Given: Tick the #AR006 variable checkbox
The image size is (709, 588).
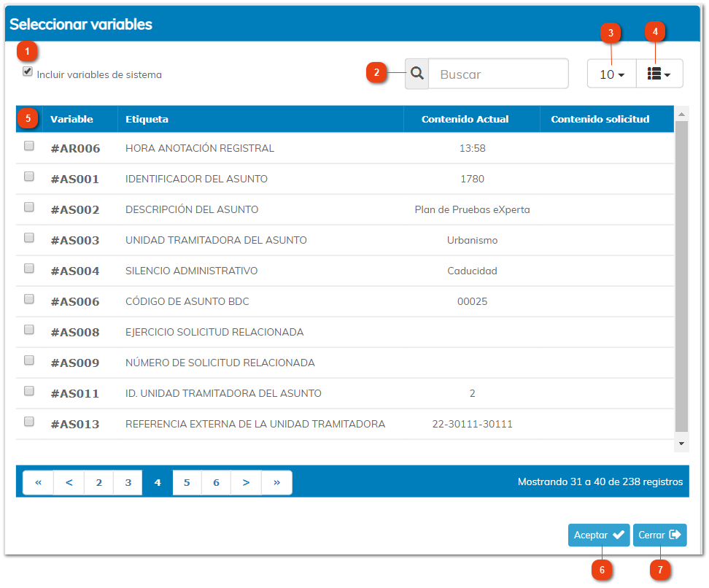Looking at the screenshot, I should pos(29,146).
